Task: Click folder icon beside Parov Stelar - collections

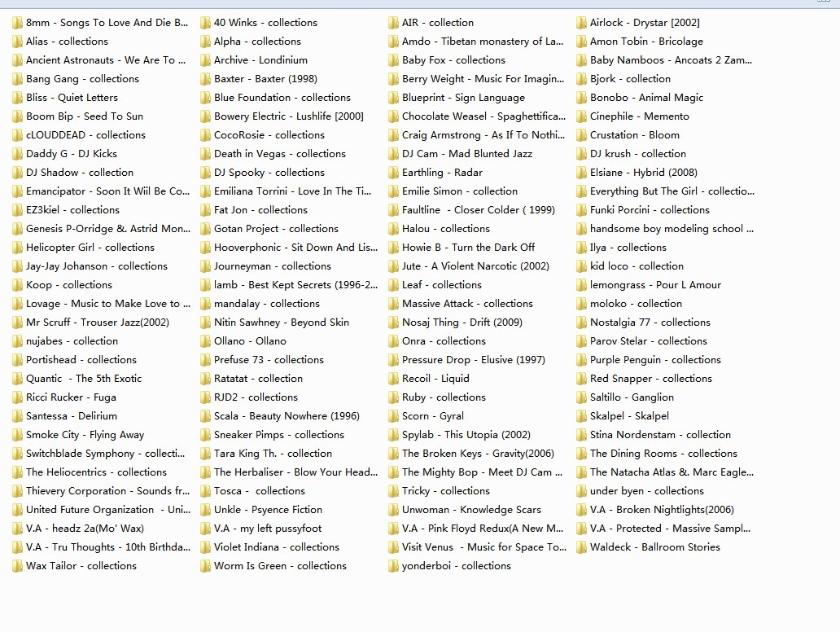Action: coord(581,341)
